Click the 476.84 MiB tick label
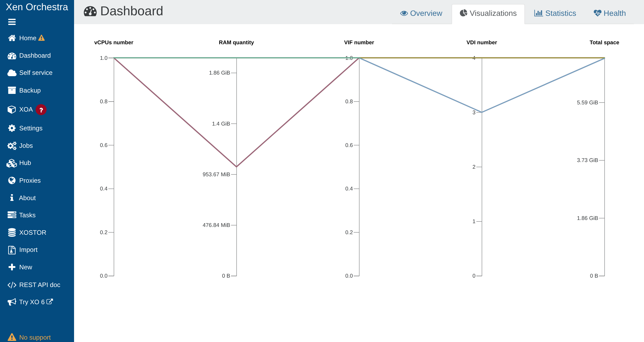 [x=216, y=225]
